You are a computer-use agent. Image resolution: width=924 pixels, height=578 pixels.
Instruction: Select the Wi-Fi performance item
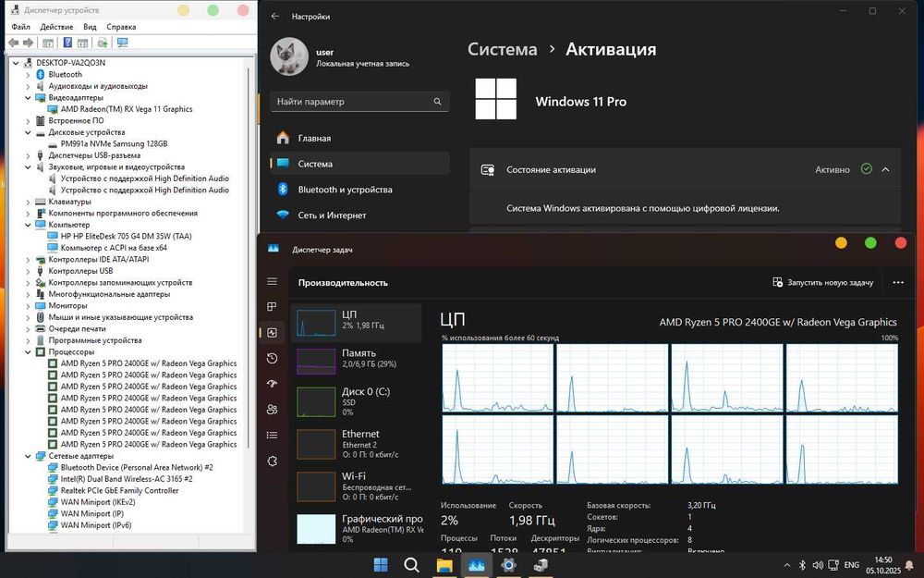pos(357,486)
